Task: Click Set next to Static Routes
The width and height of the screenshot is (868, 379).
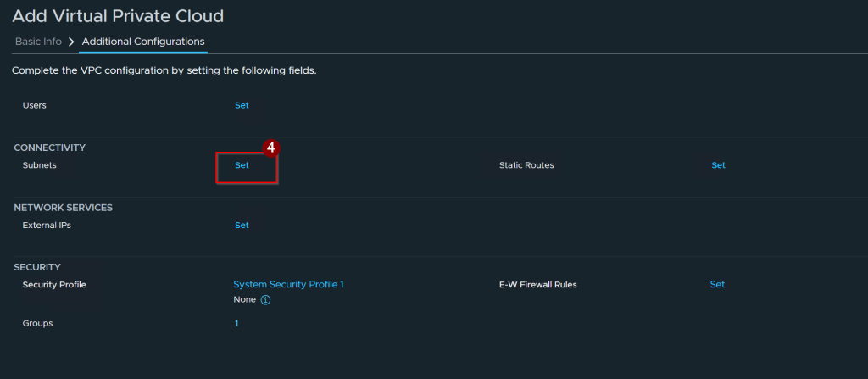Action: 719,165
